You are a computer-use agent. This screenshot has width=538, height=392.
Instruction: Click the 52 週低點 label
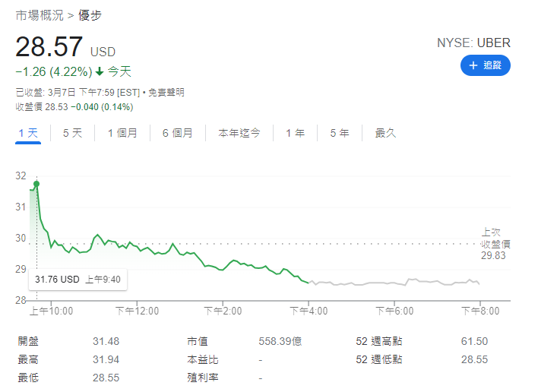pyautogui.click(x=379, y=360)
